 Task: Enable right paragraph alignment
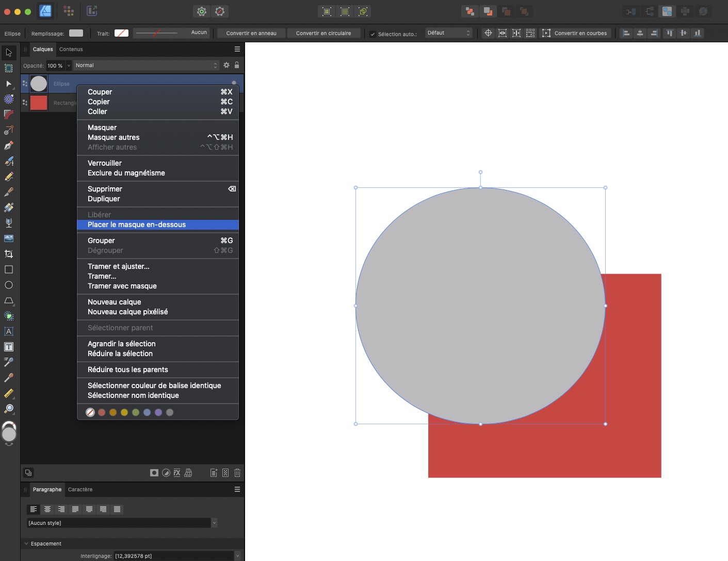click(61, 509)
